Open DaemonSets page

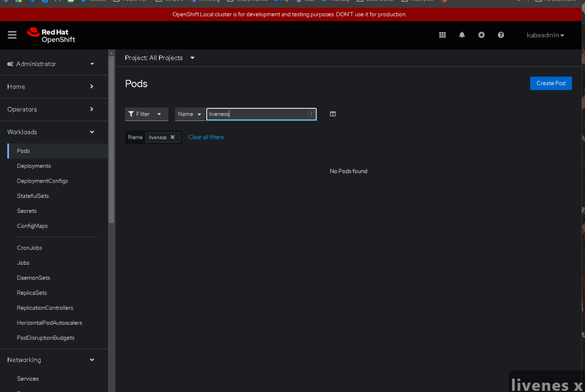click(33, 278)
